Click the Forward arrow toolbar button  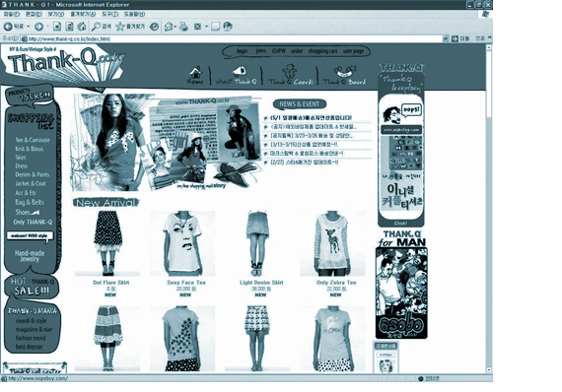(38, 27)
